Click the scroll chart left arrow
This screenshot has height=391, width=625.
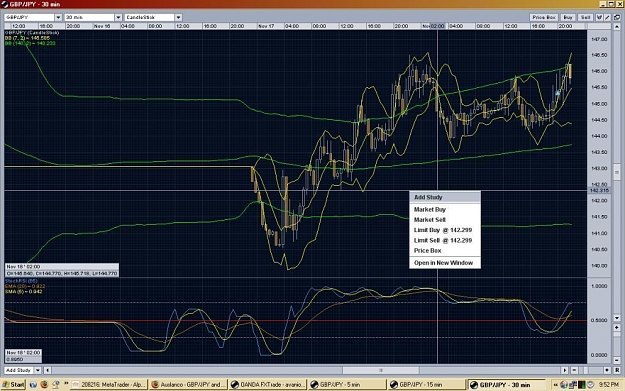point(47,370)
